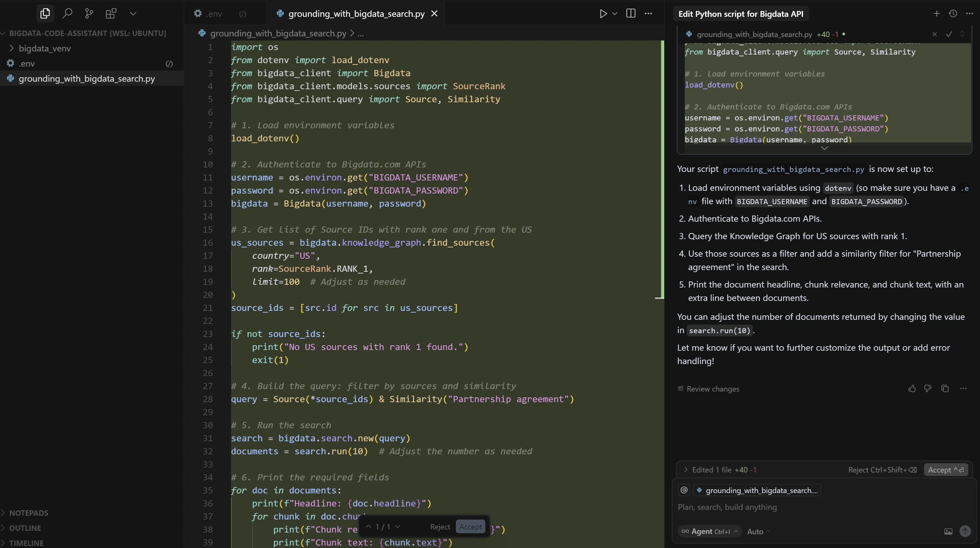Click the gear icon beside .env in explorer

coord(10,63)
